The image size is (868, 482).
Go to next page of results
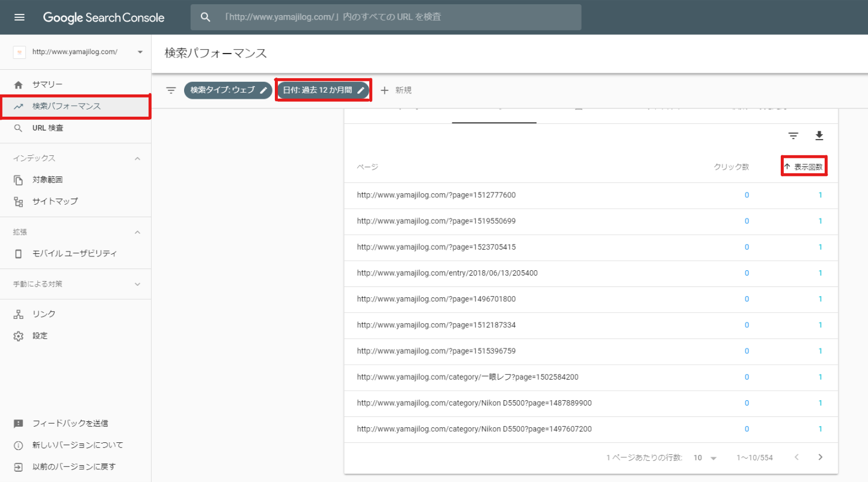pyautogui.click(x=820, y=457)
